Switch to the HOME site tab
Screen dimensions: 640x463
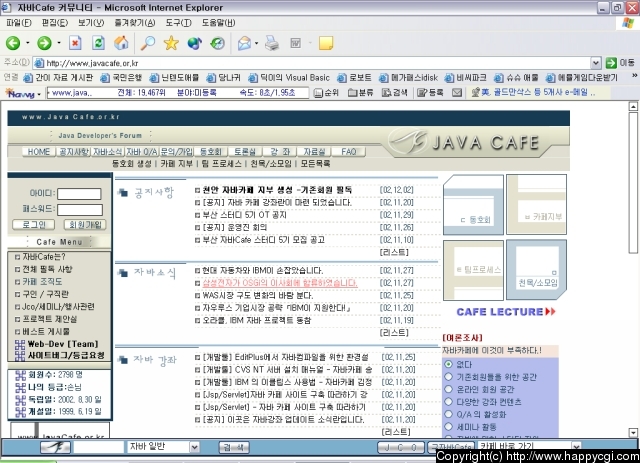point(38,152)
